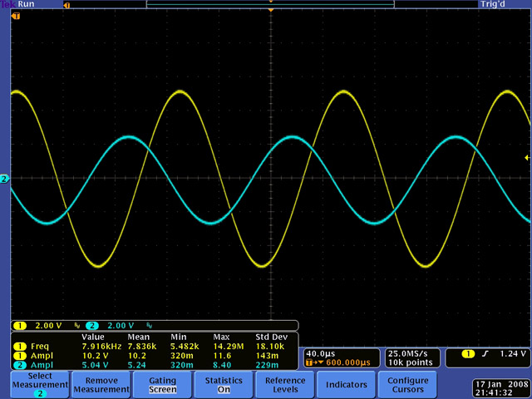532x399 pixels.
Task: Open the Reference Levels menu
Action: coord(285,385)
